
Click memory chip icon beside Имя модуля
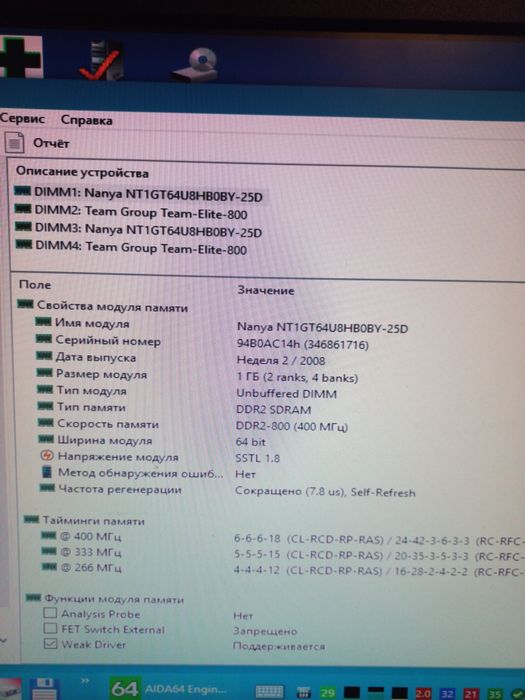tap(43, 321)
